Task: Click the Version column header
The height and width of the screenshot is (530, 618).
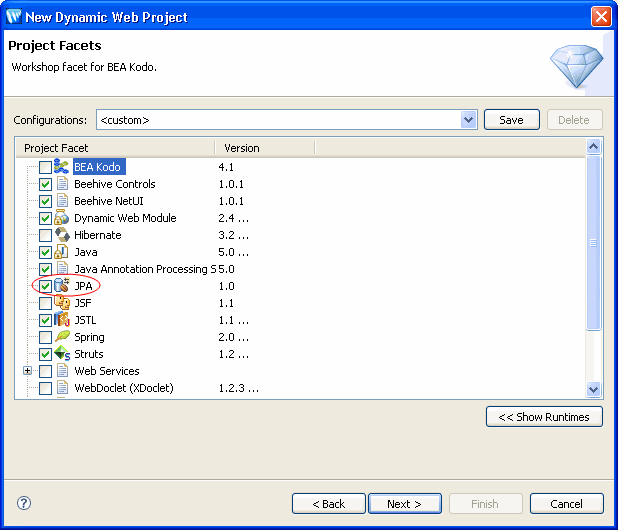Action: coord(265,148)
